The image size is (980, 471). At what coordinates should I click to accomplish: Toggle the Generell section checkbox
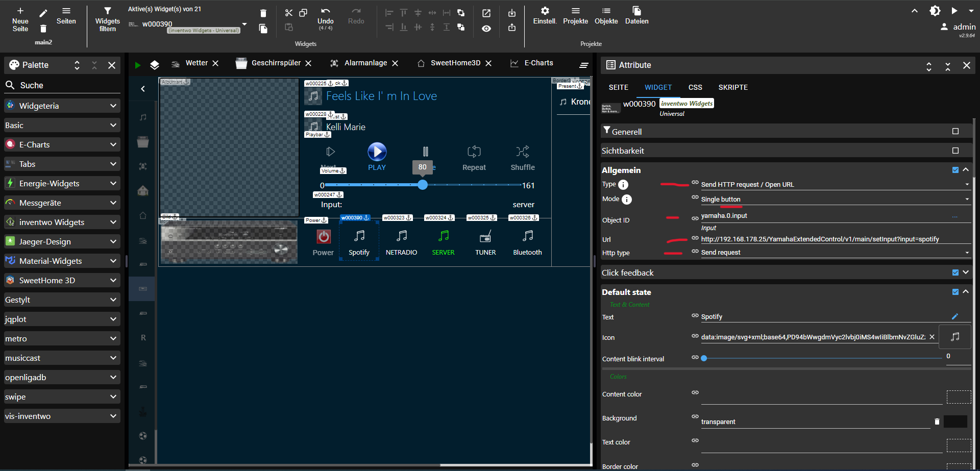955,131
